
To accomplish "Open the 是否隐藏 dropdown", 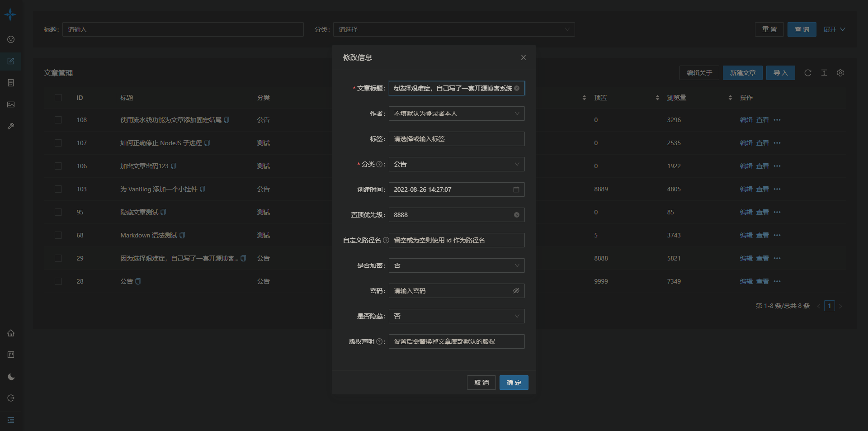I will tap(457, 316).
